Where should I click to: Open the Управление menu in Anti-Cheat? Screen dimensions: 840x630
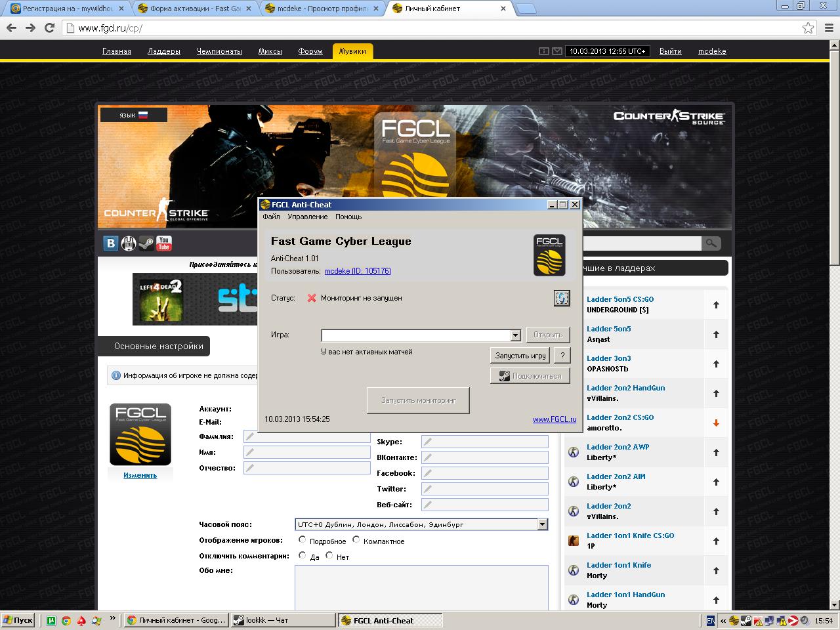point(307,217)
